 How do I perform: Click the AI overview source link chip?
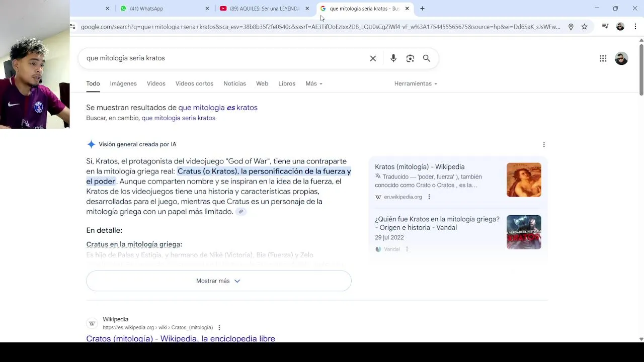[241, 212]
